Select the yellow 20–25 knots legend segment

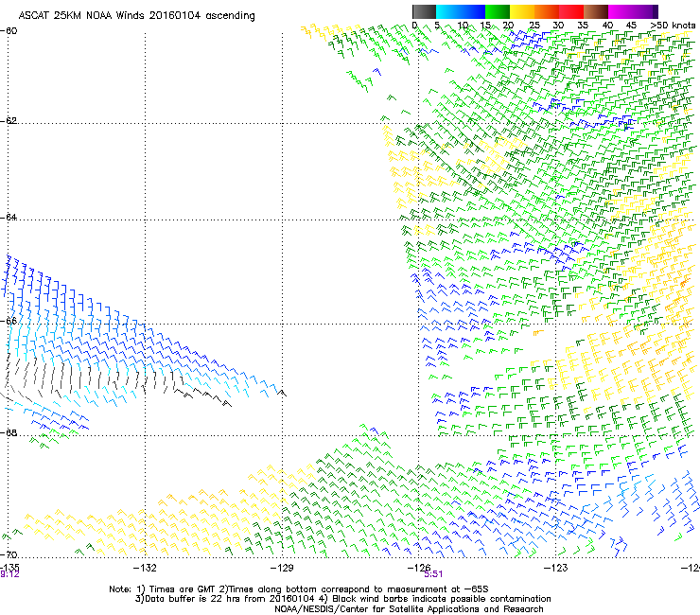tap(522, 11)
